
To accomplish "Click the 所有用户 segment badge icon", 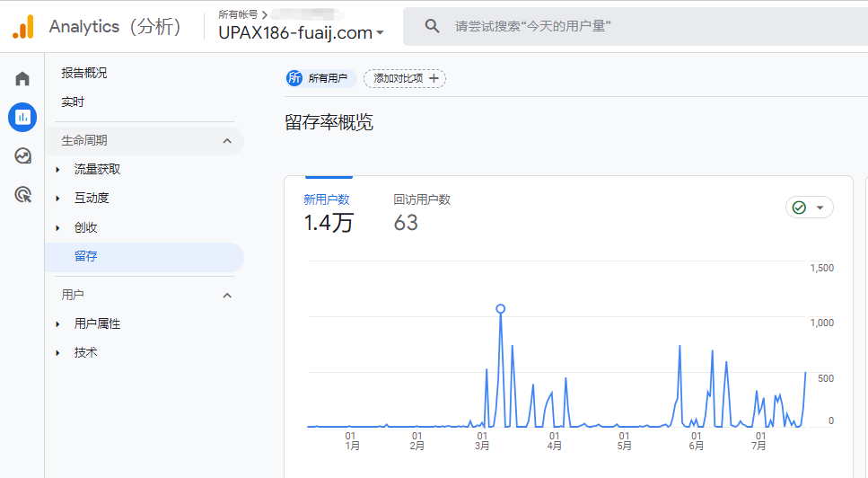I will click(294, 79).
